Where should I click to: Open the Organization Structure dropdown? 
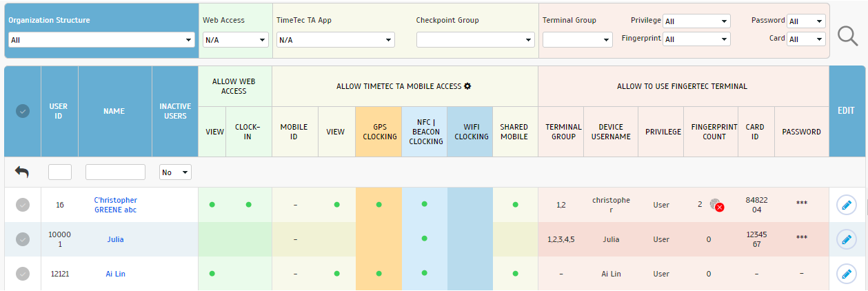101,40
